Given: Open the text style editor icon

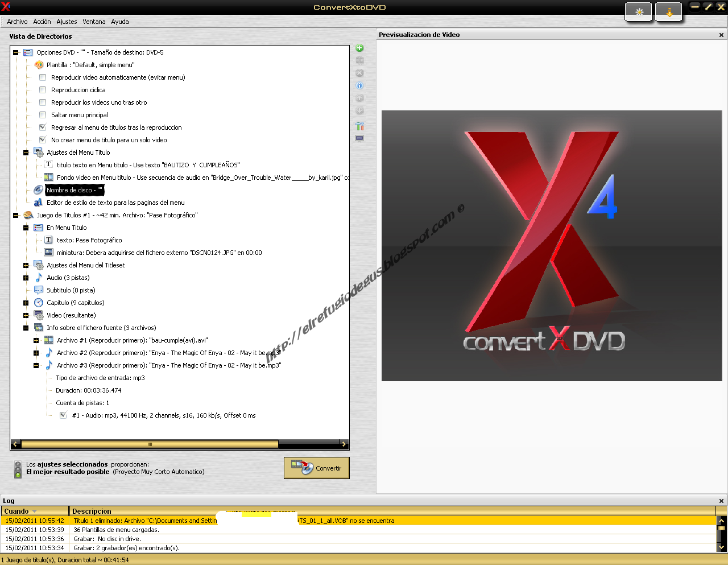Looking at the screenshot, I should [x=38, y=202].
